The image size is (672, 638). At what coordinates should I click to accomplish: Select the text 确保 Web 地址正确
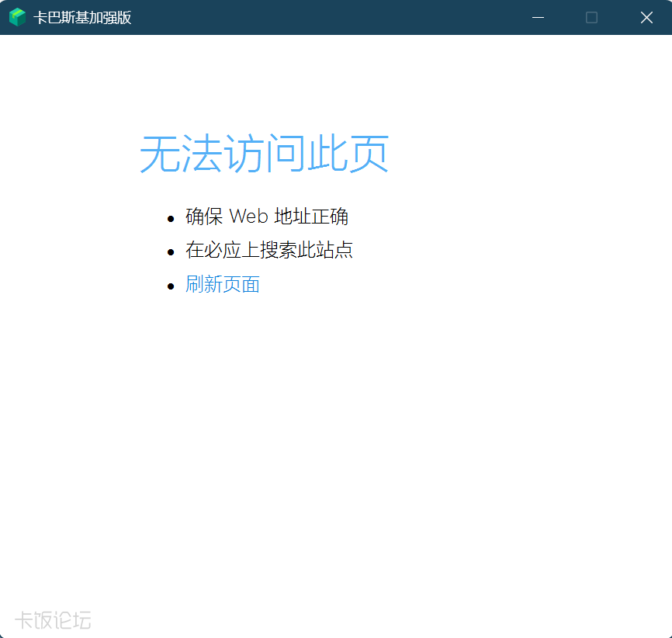point(267,216)
